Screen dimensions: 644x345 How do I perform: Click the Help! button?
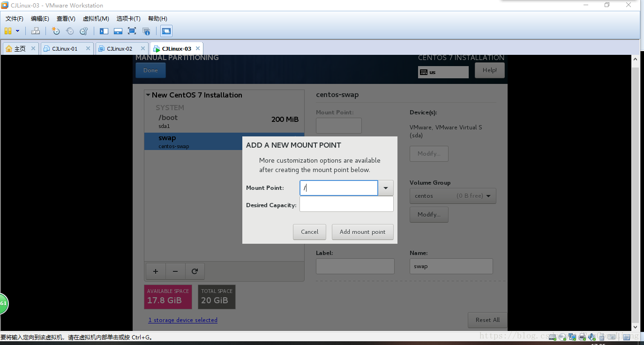490,70
